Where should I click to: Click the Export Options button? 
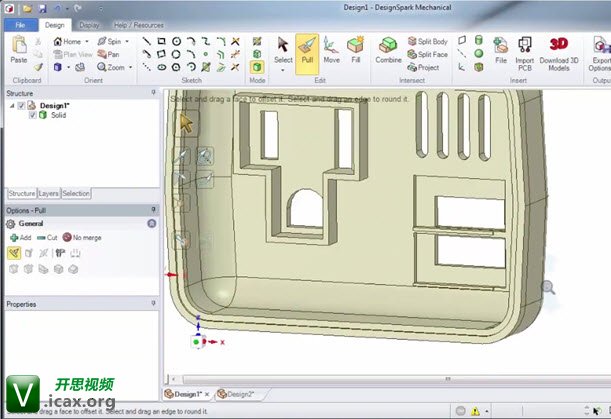tap(600, 54)
